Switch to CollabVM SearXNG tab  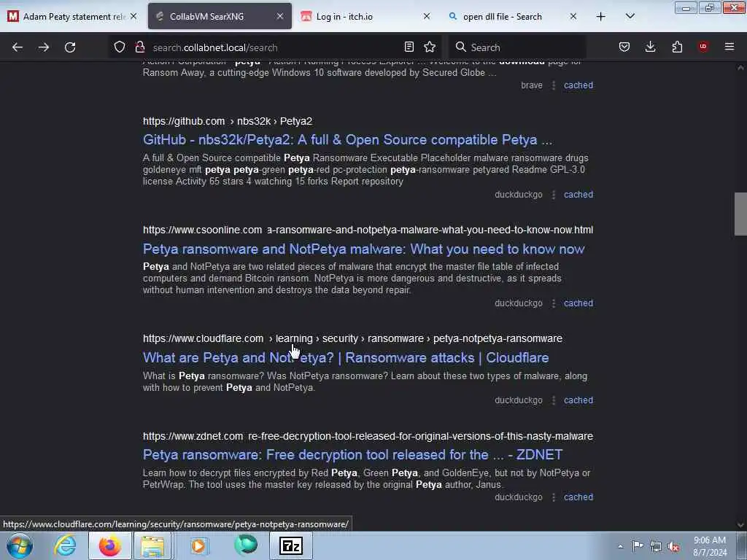tap(220, 17)
